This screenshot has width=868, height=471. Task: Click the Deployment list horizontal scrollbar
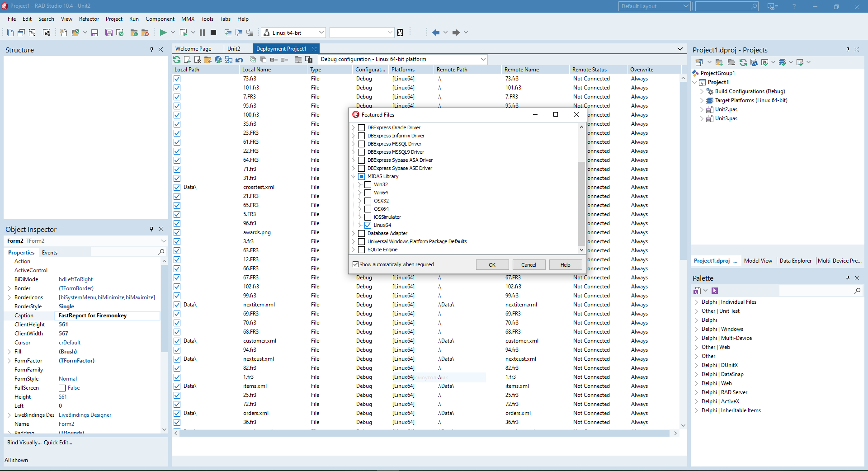pos(425,433)
